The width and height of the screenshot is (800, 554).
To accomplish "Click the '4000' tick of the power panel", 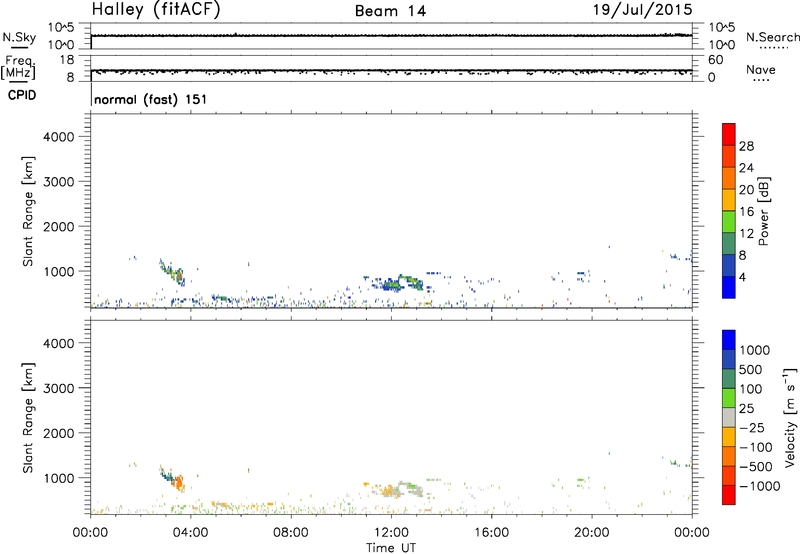I will point(58,137).
